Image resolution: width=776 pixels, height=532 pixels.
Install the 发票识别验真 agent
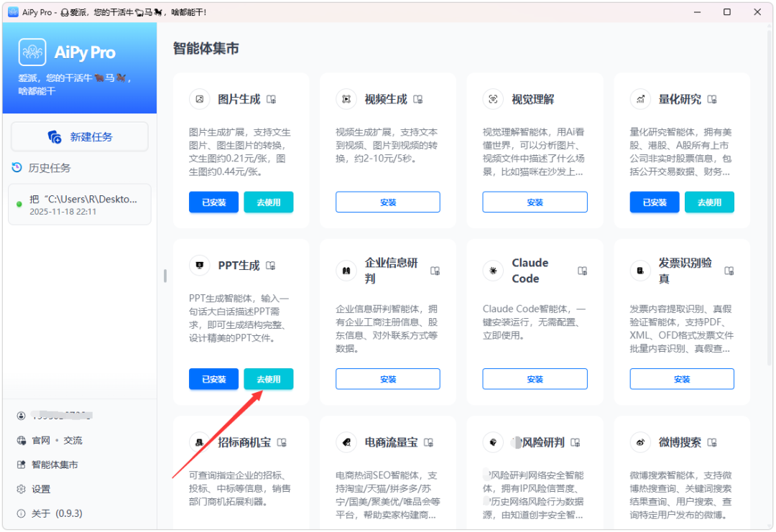click(682, 379)
